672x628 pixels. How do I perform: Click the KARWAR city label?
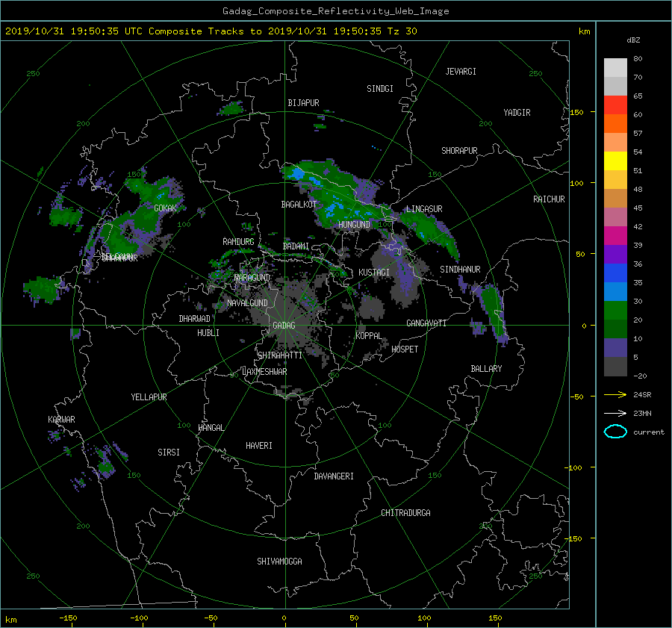coord(61,420)
